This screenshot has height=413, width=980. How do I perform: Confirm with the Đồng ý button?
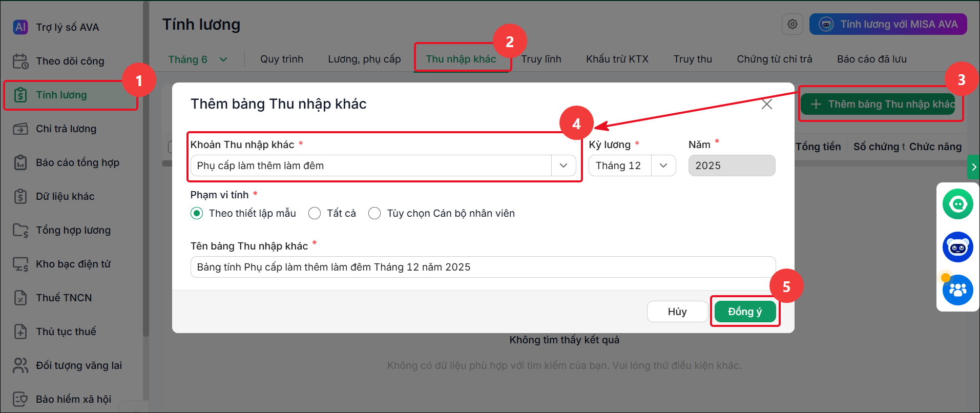click(x=745, y=312)
